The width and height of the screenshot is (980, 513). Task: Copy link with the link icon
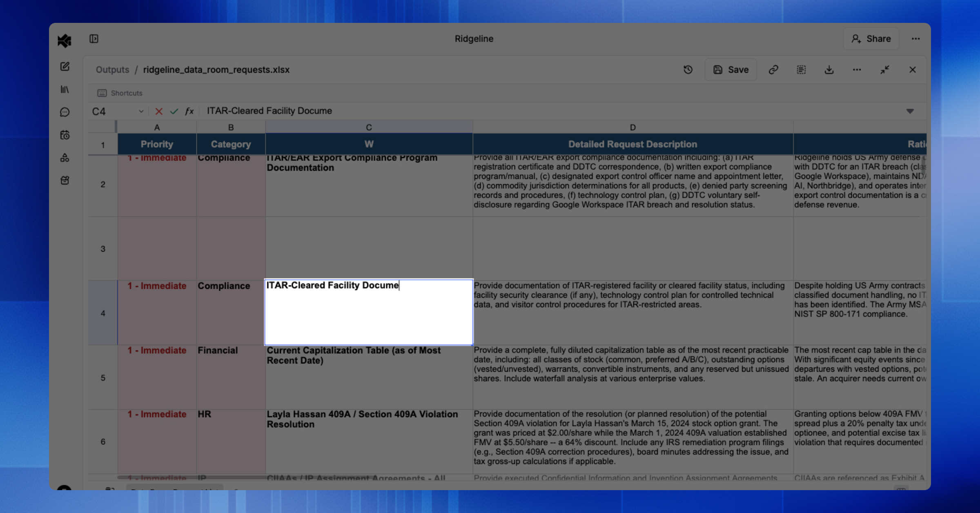click(x=773, y=70)
